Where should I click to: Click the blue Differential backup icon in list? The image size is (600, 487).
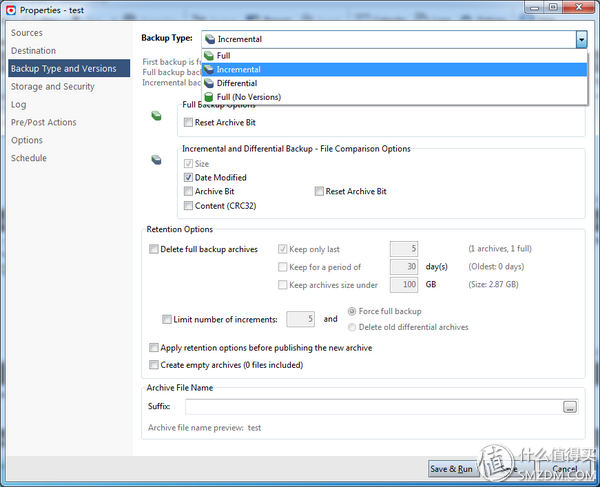[209, 83]
